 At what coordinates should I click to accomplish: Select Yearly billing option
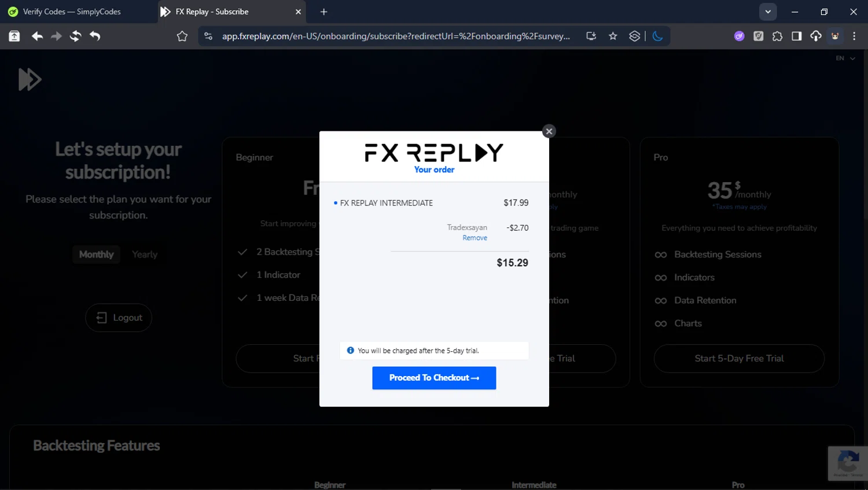pyautogui.click(x=145, y=255)
